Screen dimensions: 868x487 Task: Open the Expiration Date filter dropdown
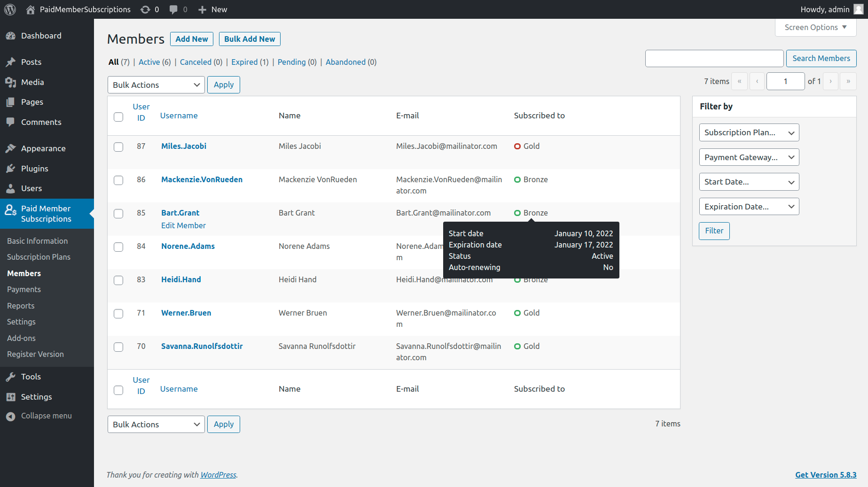pos(749,207)
